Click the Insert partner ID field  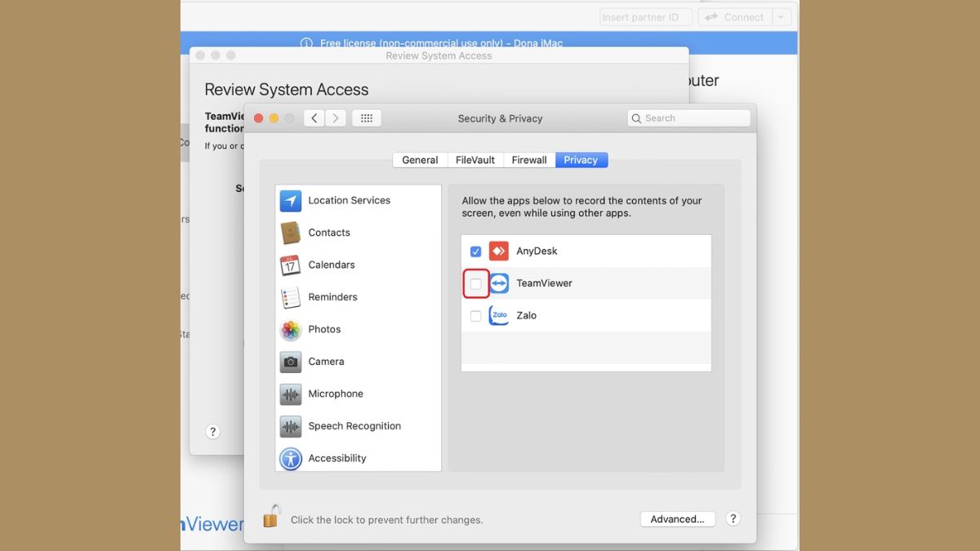coord(646,17)
